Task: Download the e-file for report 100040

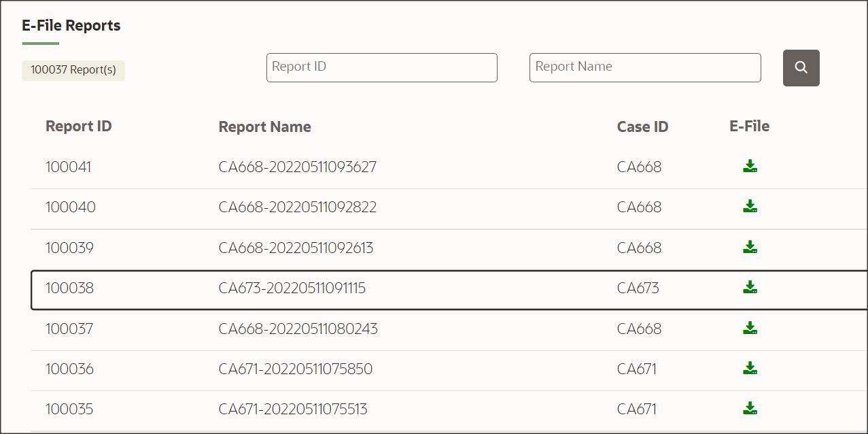Action: tap(750, 207)
